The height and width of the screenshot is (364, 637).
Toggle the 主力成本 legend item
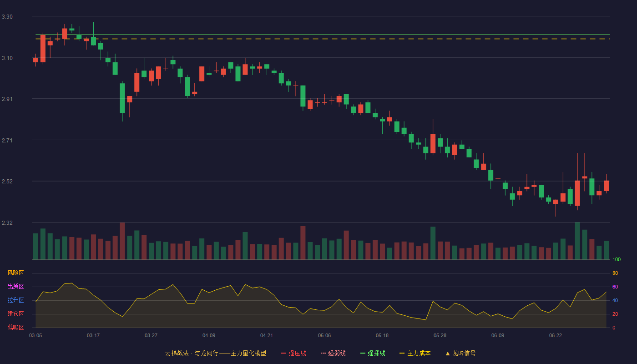(x=415, y=353)
